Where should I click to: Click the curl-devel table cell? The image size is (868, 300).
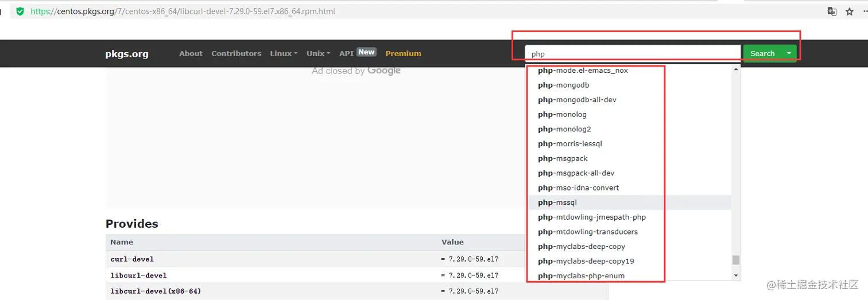pos(271,259)
